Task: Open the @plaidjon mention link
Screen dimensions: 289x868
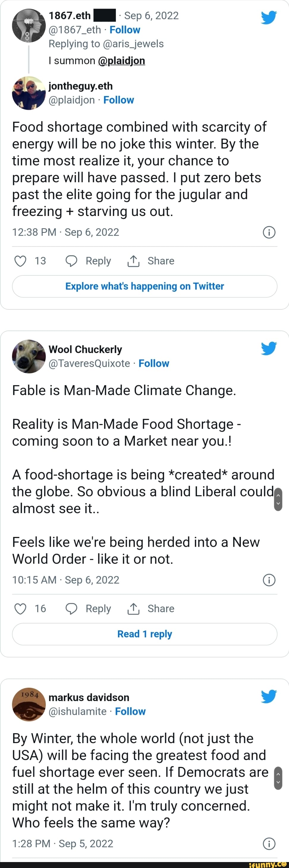Action: click(121, 61)
